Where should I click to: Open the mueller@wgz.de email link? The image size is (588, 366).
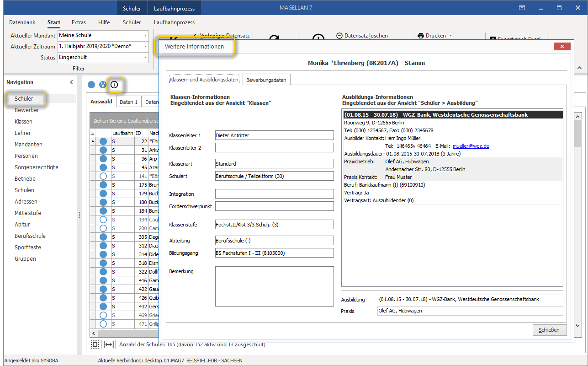coord(471,146)
